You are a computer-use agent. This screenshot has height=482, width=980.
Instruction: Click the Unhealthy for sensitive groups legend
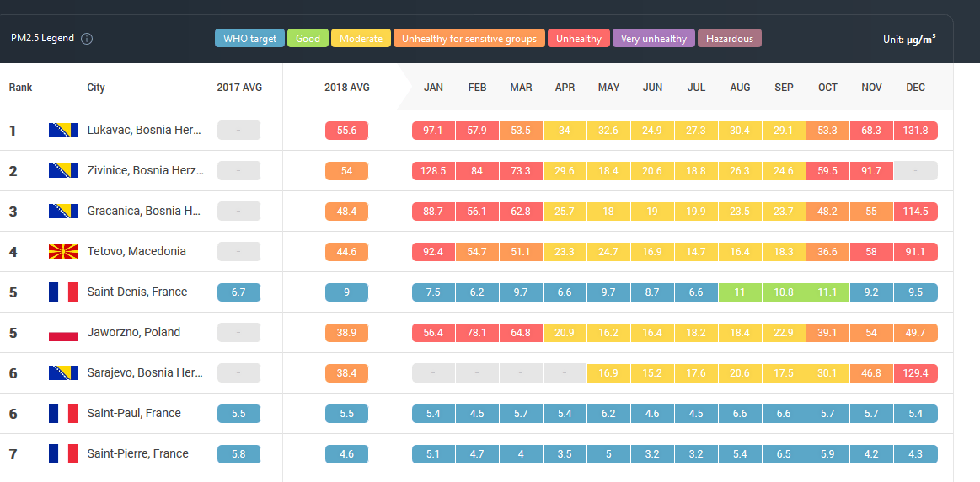pos(469,39)
